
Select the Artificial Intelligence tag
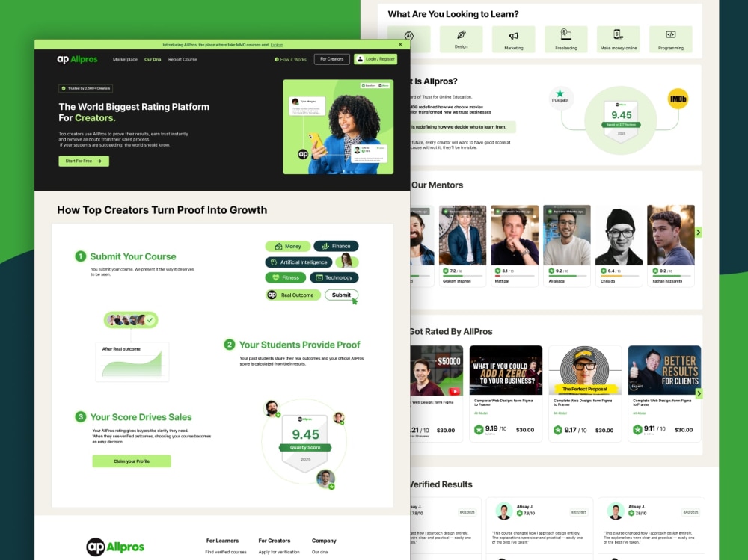(x=298, y=262)
